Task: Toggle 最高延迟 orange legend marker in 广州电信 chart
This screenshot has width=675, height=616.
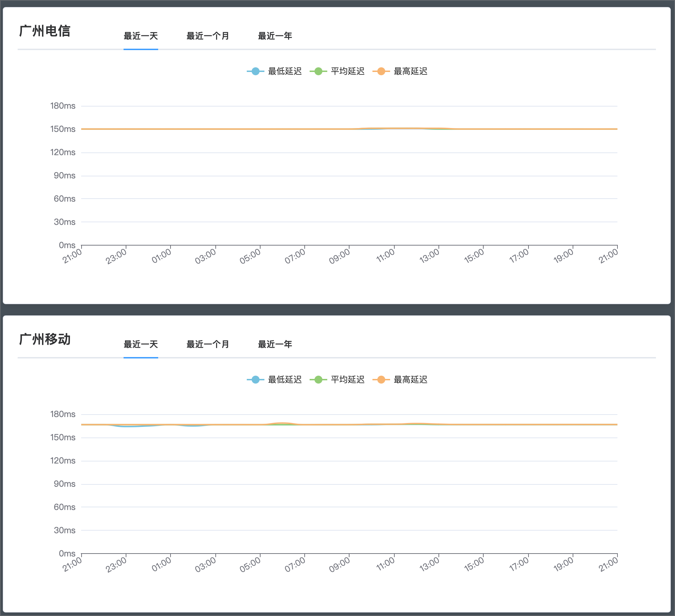Action: click(381, 71)
